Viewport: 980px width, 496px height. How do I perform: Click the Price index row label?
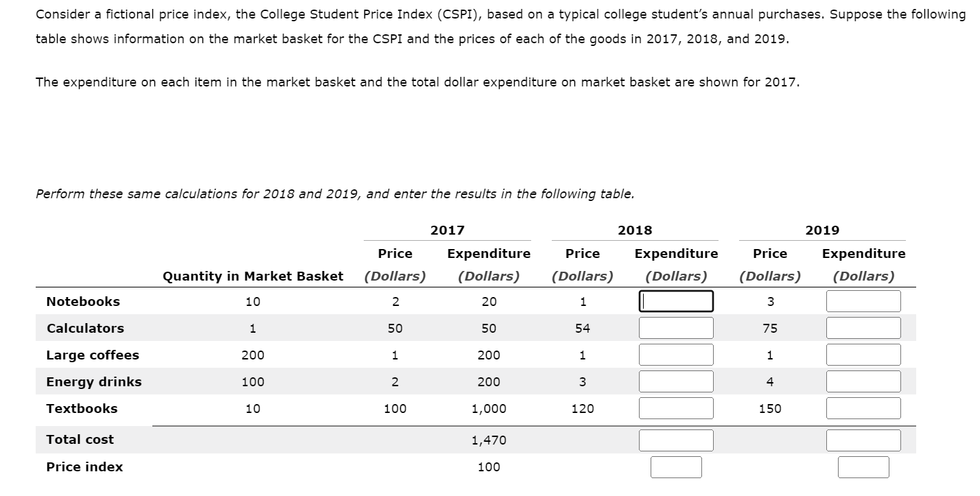click(x=85, y=466)
